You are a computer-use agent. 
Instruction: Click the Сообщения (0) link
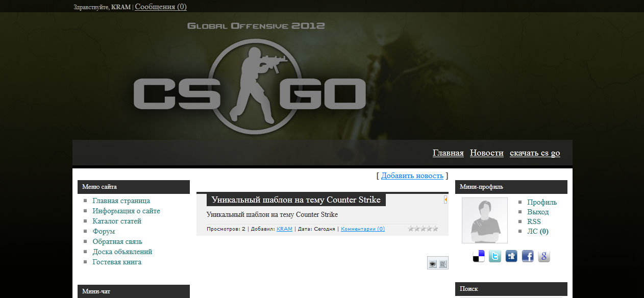(161, 7)
